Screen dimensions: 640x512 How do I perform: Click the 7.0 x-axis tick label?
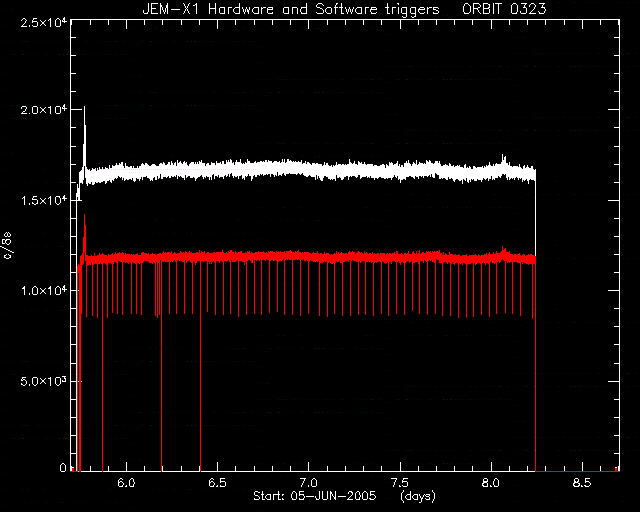tap(308, 483)
